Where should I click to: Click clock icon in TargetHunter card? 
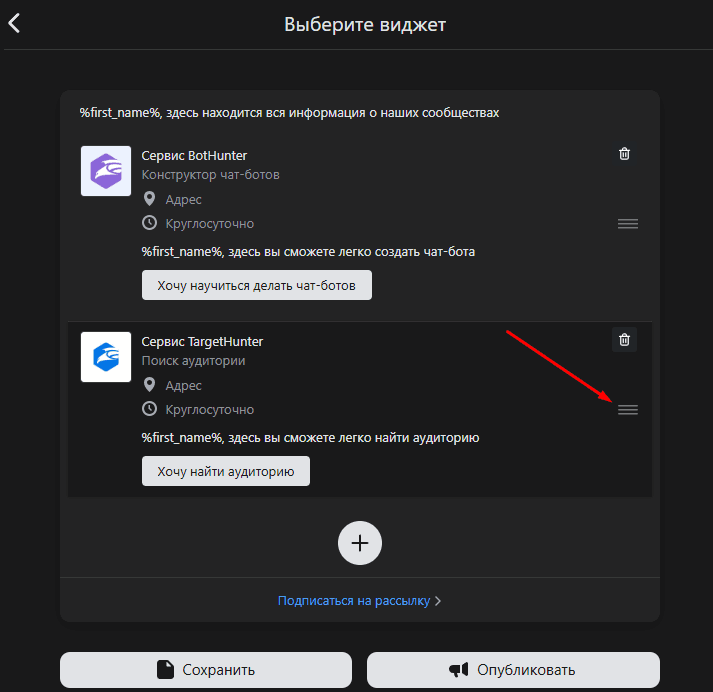[150, 409]
